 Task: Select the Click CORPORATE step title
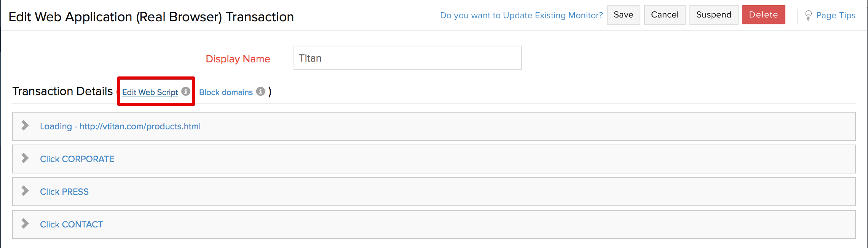(x=77, y=159)
